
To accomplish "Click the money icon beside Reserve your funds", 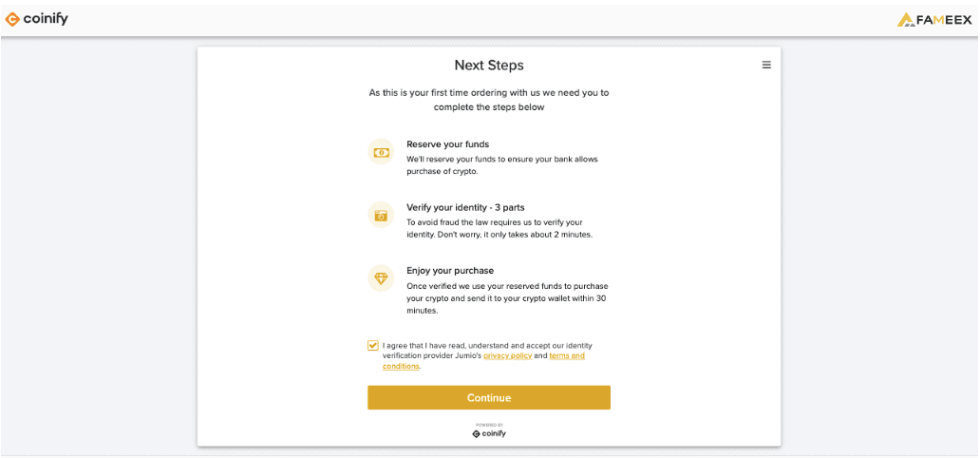I will click(381, 152).
